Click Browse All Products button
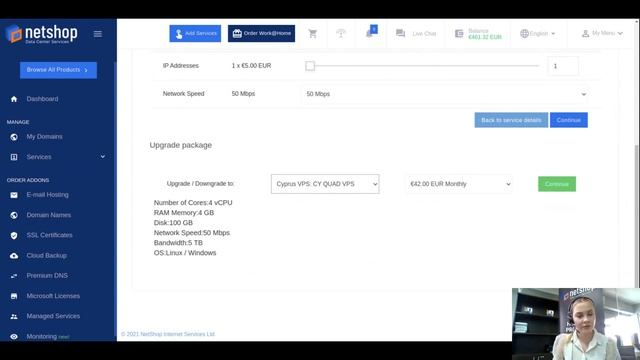 coord(58,70)
